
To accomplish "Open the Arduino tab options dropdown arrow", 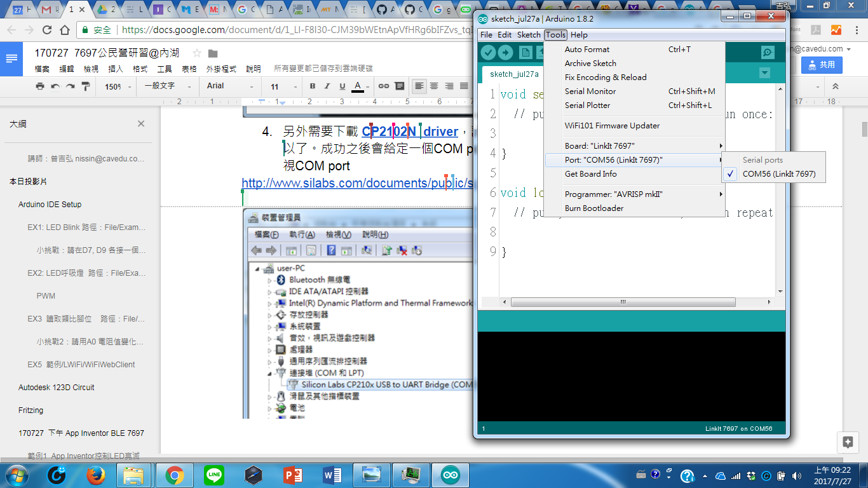I will click(764, 73).
